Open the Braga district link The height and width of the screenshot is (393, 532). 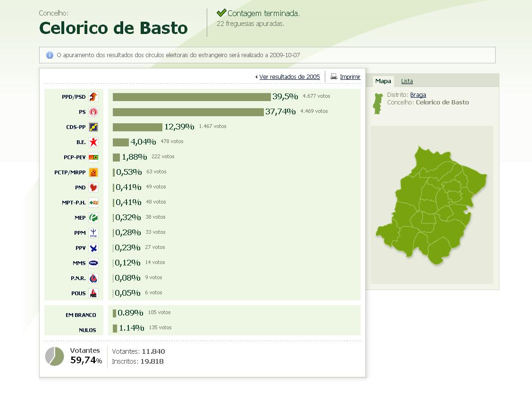[418, 94]
